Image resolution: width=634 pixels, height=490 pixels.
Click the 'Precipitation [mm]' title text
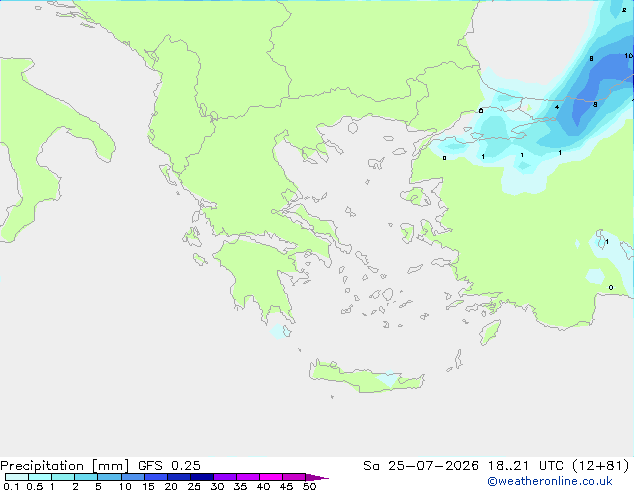click(x=64, y=466)
